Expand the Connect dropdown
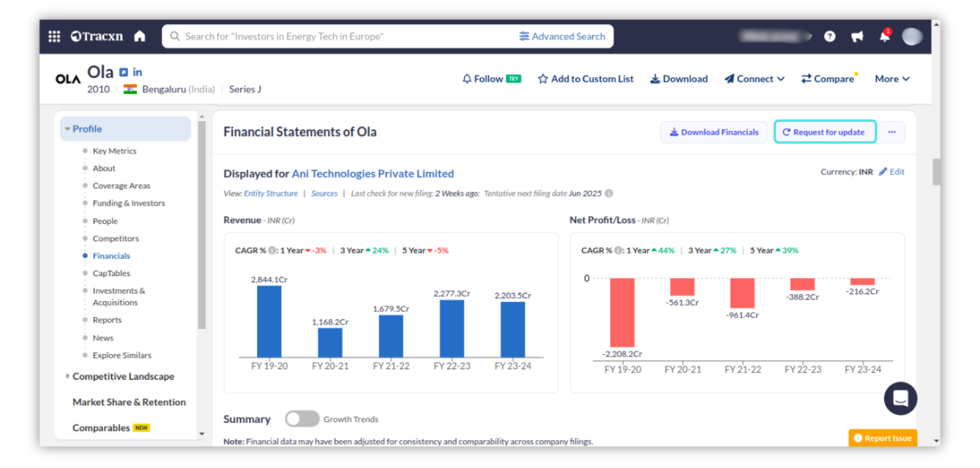The width and height of the screenshot is (980, 468). point(754,79)
